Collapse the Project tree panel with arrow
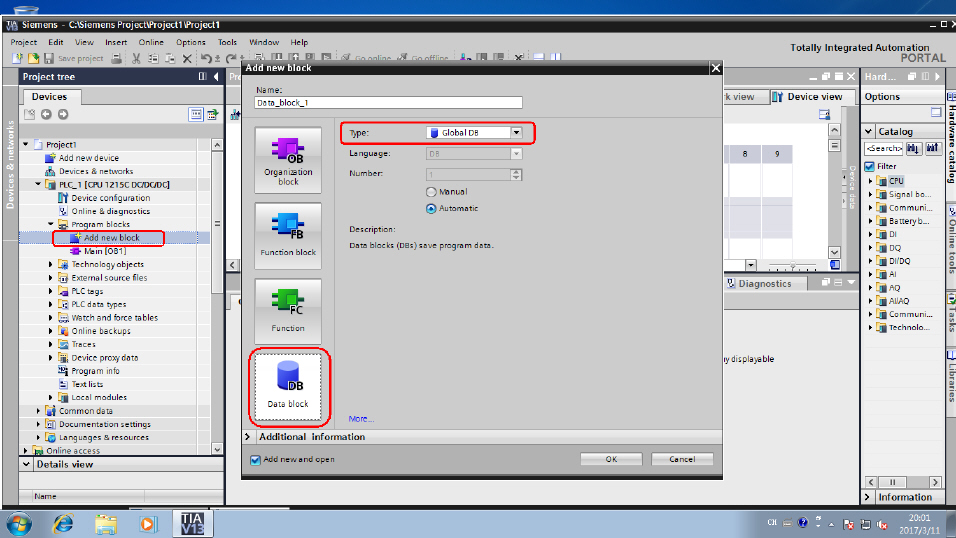Image resolution: width=956 pixels, height=538 pixels. (216, 76)
